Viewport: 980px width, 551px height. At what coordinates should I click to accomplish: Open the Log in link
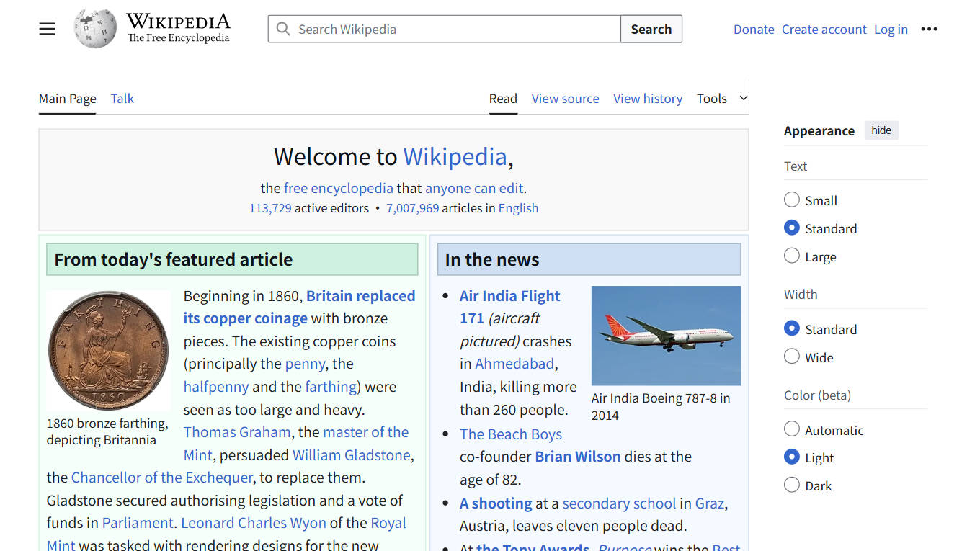coord(891,29)
